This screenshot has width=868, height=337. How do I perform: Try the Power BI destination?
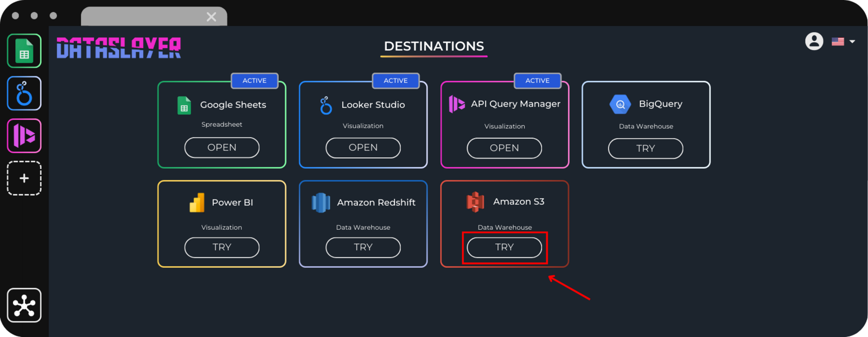tap(221, 247)
